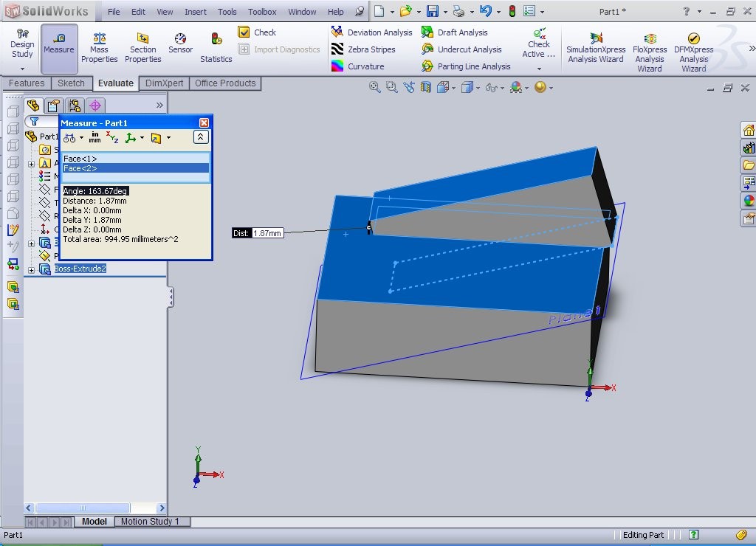Launch DFMXpress Analysis Wizard

[694, 52]
